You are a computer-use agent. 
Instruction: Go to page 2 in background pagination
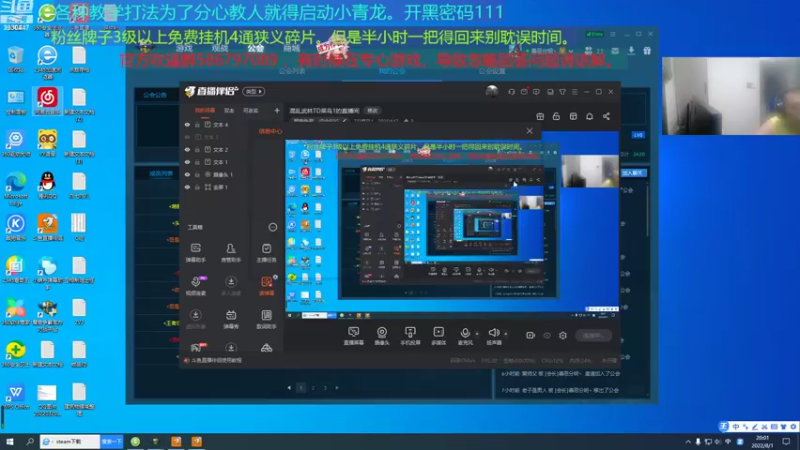tap(313, 388)
